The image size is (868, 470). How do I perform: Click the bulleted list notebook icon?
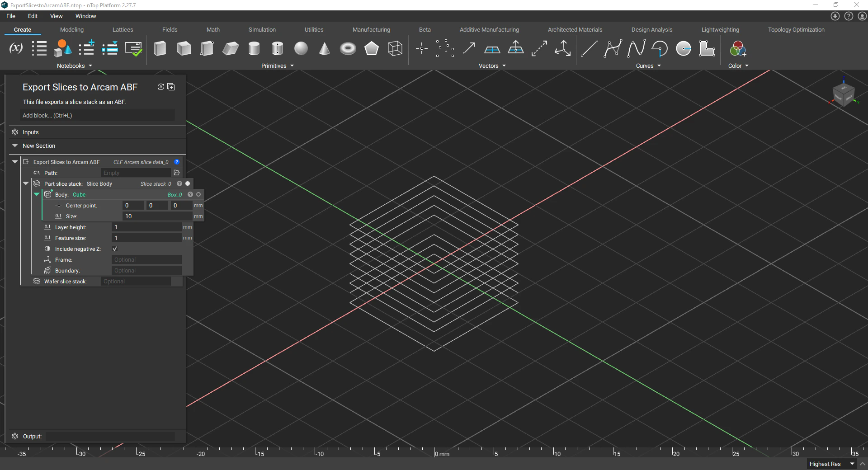[39, 48]
